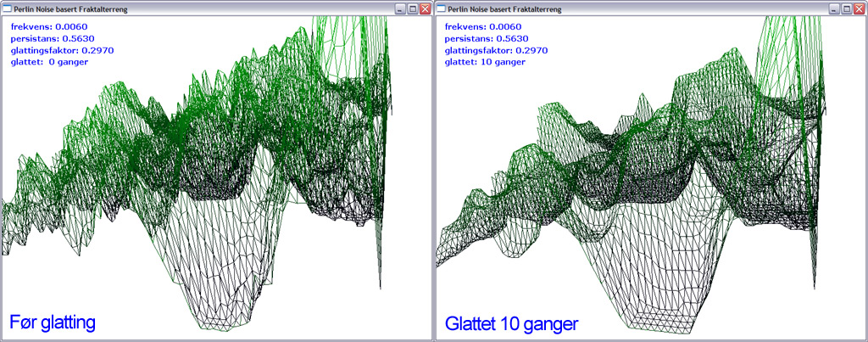Maximize the left Perlin Noise window
868x342 pixels.
(413, 8)
